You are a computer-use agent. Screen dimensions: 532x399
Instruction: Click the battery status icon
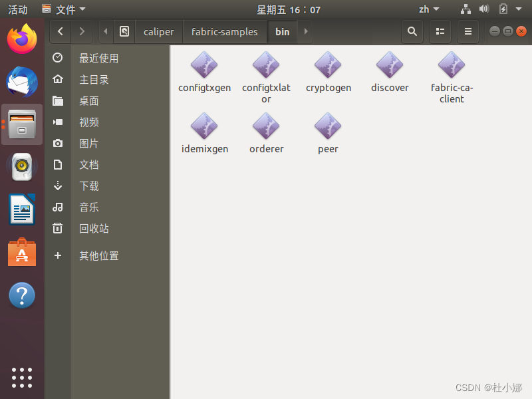[503, 9]
